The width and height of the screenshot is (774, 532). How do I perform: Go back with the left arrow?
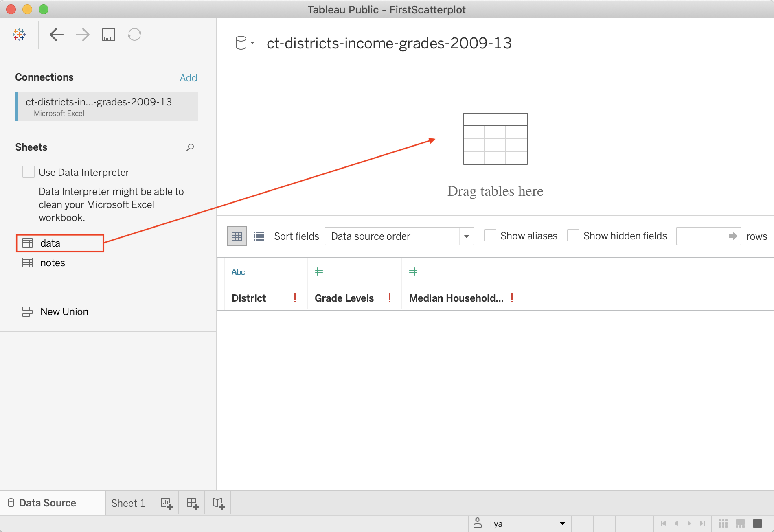pos(57,35)
